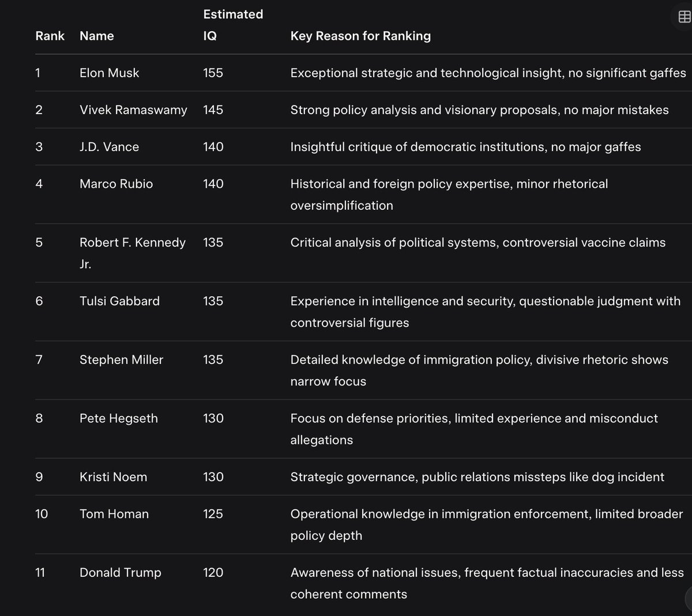Sort table by Name column header
Viewport: 692px width, 616px height.
[96, 36]
